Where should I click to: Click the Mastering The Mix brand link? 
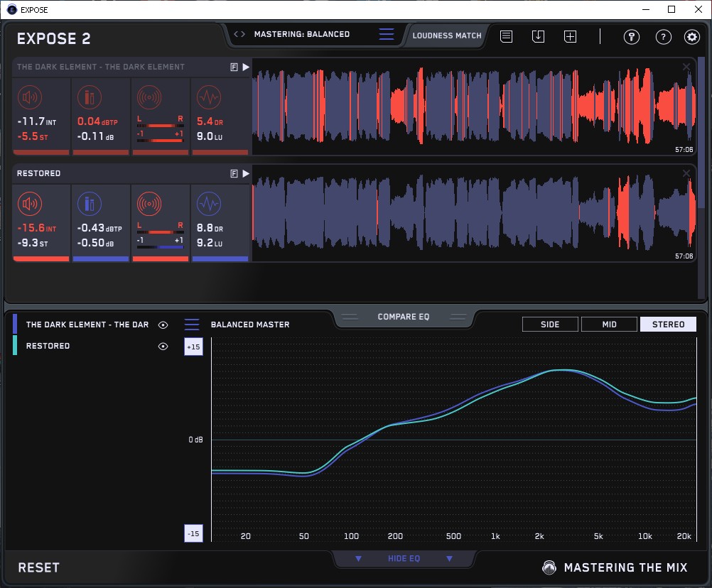625,567
